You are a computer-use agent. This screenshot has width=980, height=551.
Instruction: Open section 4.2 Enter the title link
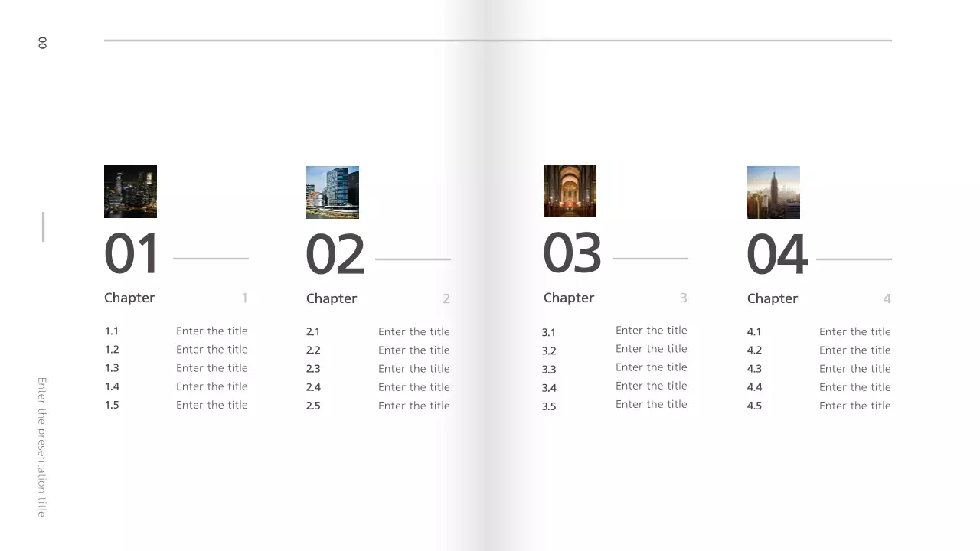855,350
